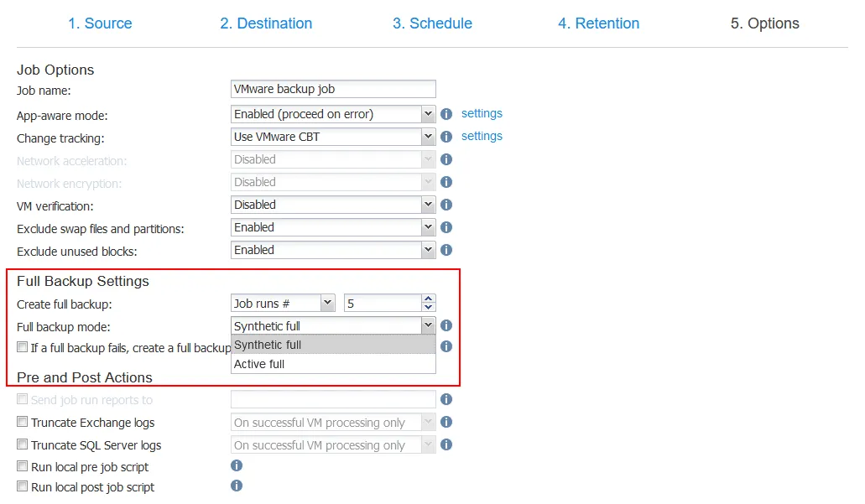Click info icon for Exclude swap files
Image resolution: width=865 pixels, height=504 pixels.
(446, 227)
